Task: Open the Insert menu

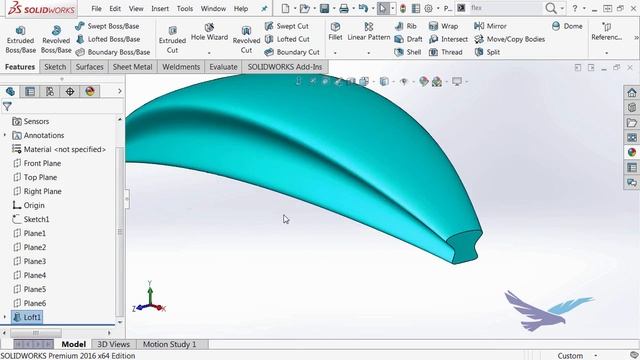Action: tap(160, 8)
